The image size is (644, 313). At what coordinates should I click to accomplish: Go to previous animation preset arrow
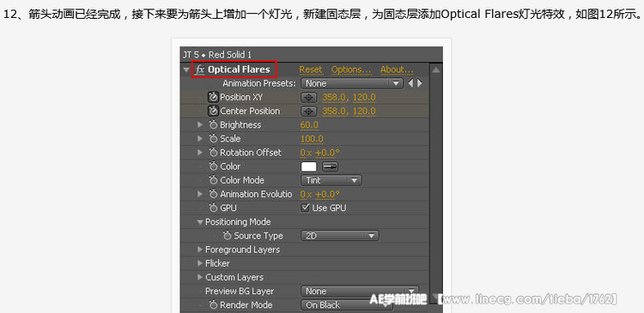tap(410, 83)
